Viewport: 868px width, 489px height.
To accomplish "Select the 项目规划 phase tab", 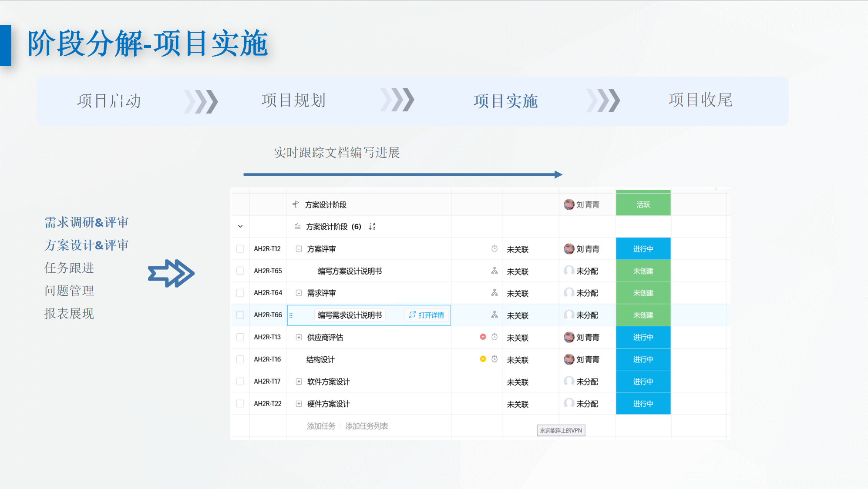I will (x=293, y=100).
